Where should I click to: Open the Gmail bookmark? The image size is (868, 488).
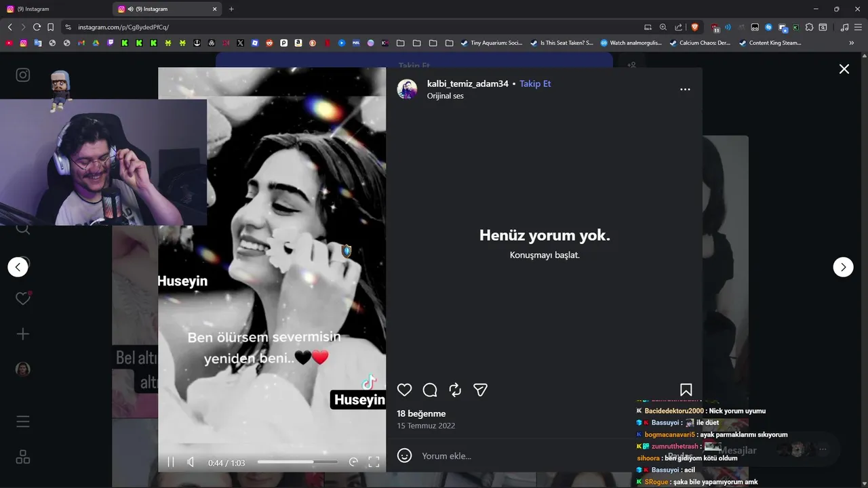tap(81, 43)
